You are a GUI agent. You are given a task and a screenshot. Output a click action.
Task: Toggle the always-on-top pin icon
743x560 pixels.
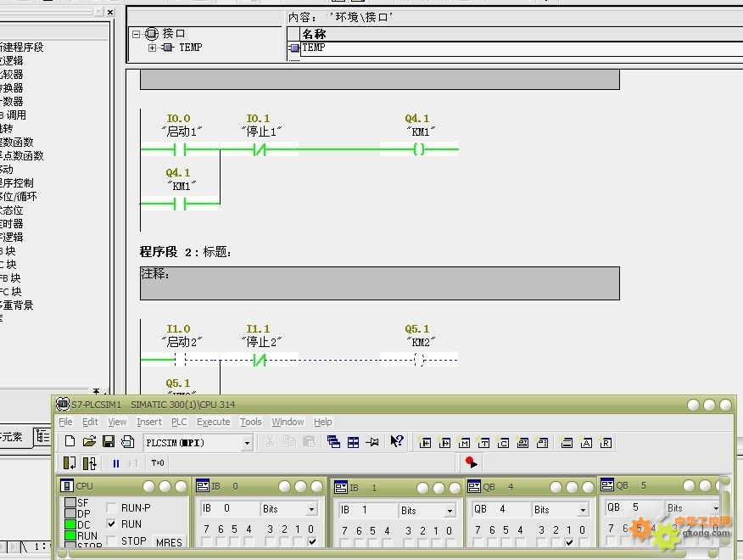coord(372,442)
